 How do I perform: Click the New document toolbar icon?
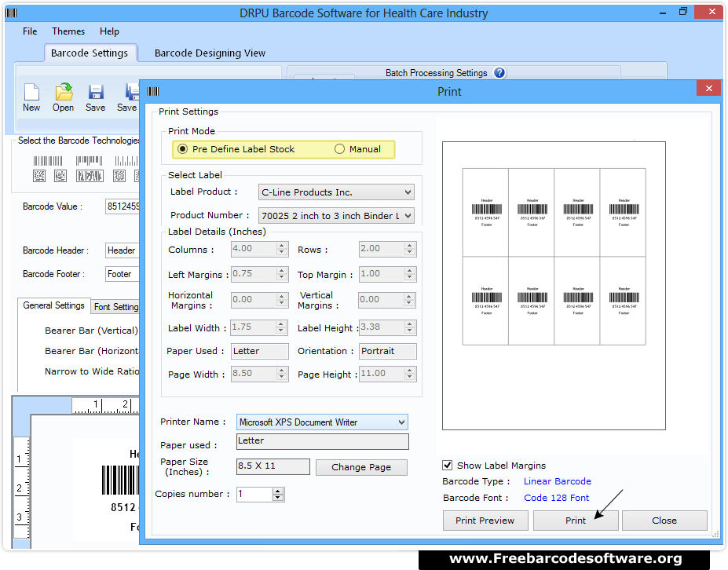tap(31, 92)
